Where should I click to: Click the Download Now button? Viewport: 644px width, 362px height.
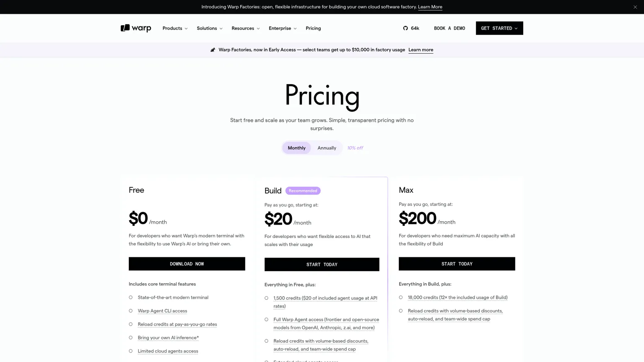point(187,264)
